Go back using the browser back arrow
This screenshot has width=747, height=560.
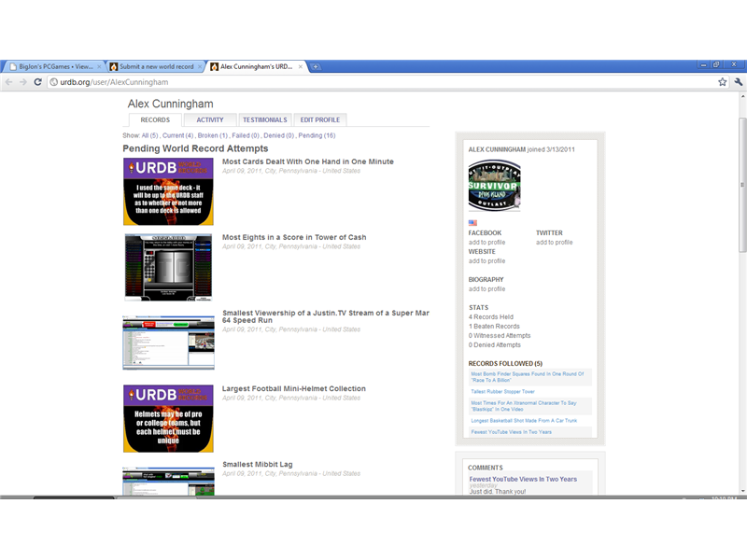(x=8, y=82)
